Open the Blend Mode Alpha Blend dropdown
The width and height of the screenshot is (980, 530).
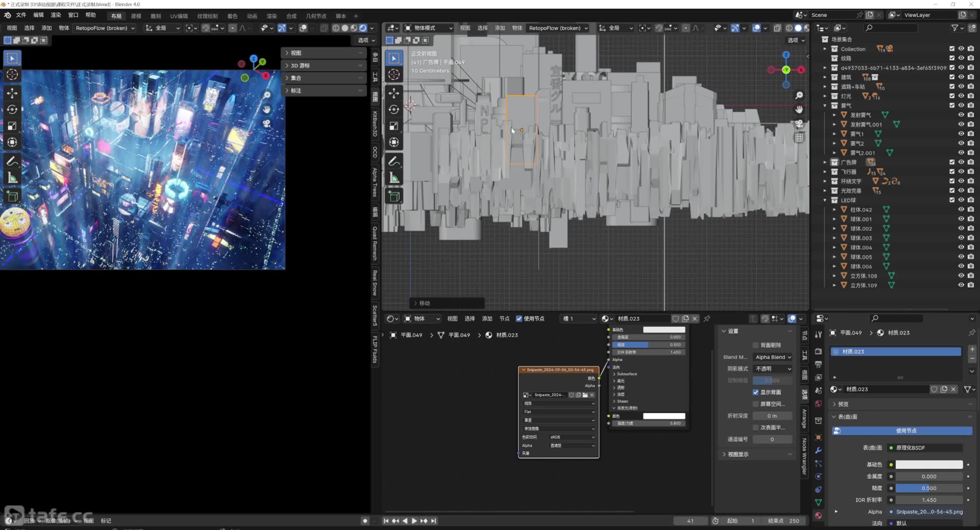click(773, 357)
